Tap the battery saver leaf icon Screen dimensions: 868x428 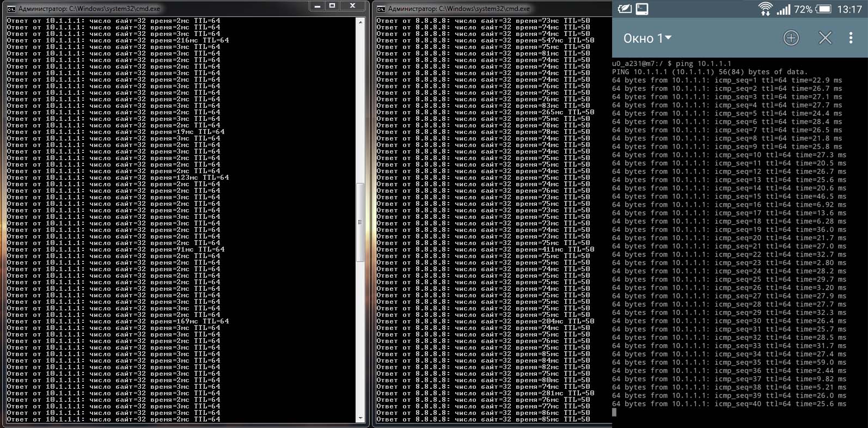point(625,9)
